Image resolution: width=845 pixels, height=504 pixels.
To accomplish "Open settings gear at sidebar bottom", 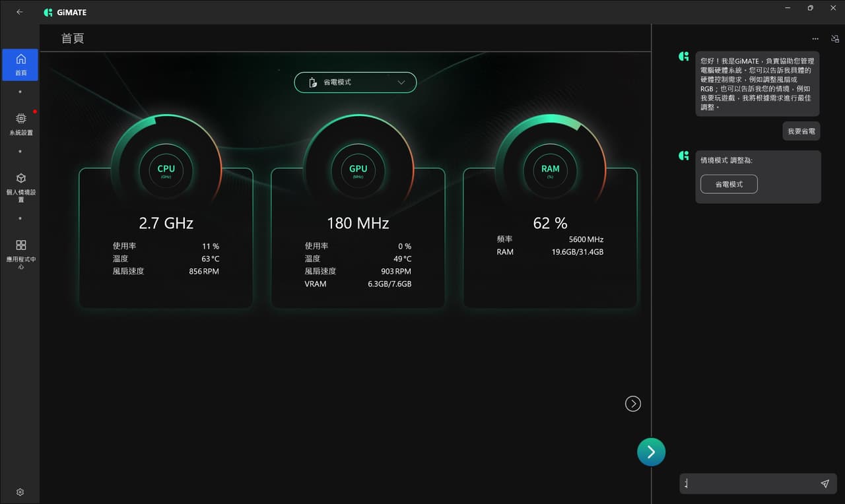I will (x=20, y=492).
